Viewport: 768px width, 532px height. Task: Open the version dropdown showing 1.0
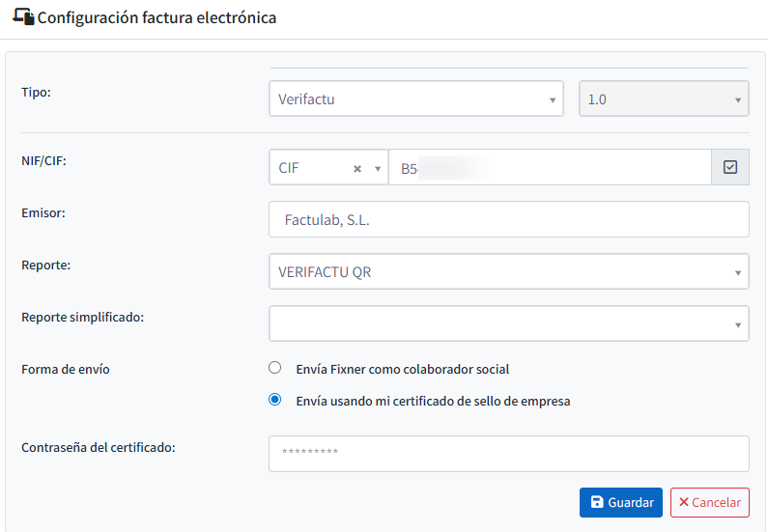664,98
